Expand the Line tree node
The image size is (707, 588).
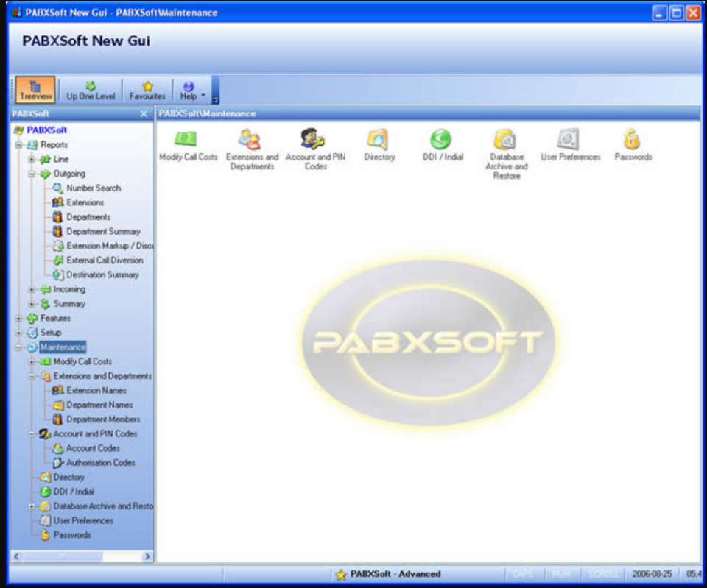tap(32, 159)
